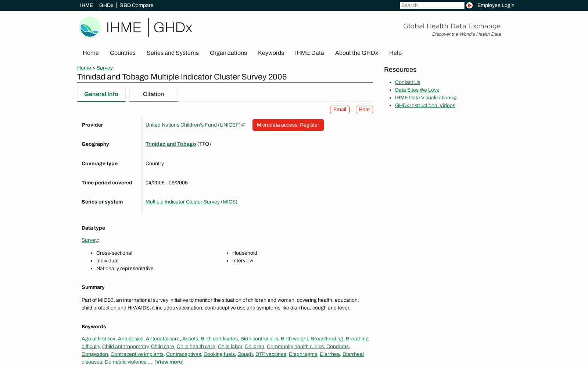This screenshot has height=368, width=588.
Task: Open the Employee Login link
Action: point(496,5)
